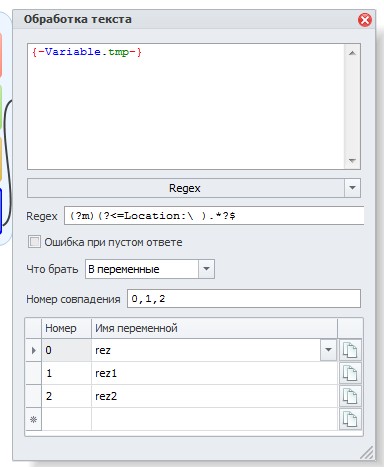Select the В переменные combo box text

[124, 269]
